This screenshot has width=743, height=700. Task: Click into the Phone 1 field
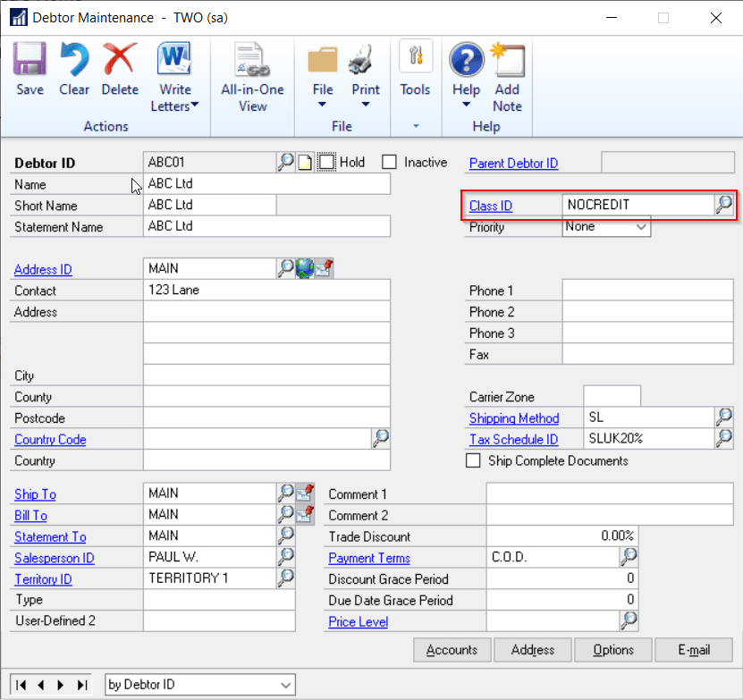(647, 291)
